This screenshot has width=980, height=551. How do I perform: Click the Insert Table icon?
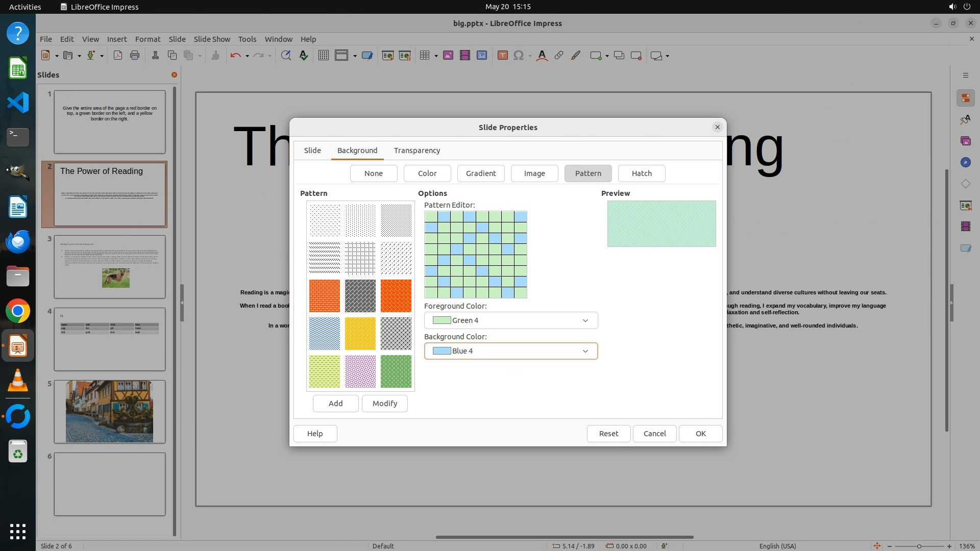click(424, 56)
